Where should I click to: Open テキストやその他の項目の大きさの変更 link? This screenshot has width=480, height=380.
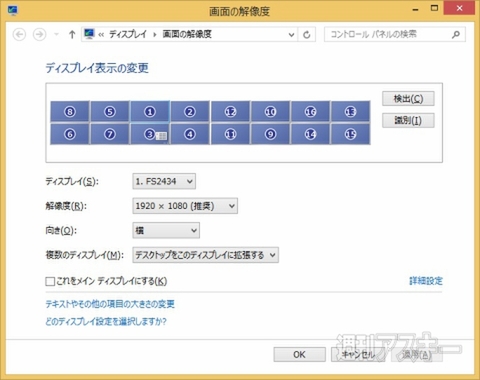[110, 304]
